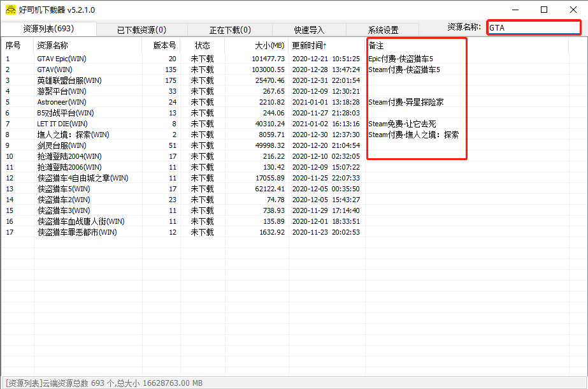Image resolution: width=588 pixels, height=389 pixels.
Task: Click size value 101477.73
Action: (x=268, y=59)
